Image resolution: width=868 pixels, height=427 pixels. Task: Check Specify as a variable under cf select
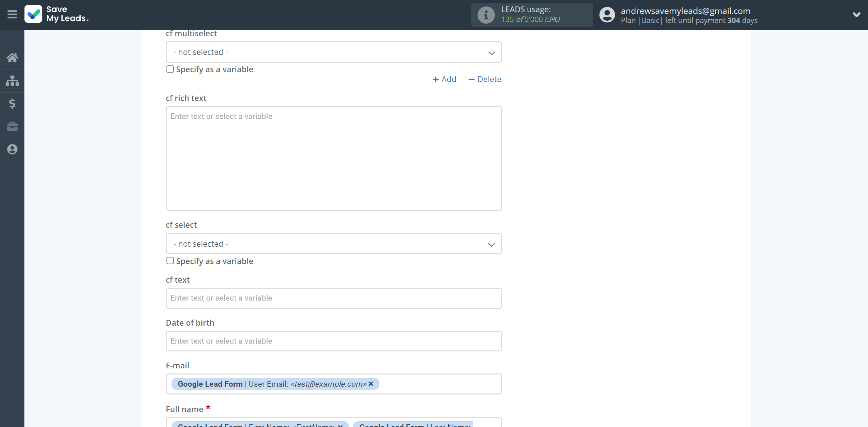[170, 261]
